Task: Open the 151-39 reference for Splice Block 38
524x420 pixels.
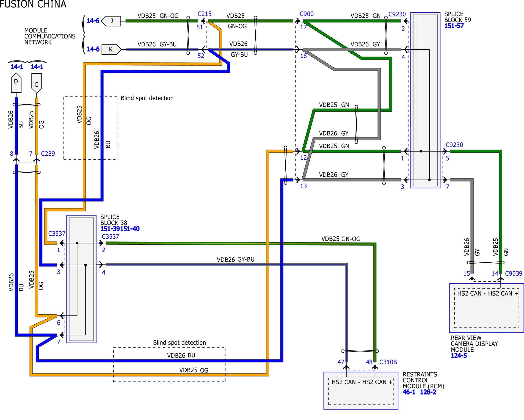Action: pos(110,229)
